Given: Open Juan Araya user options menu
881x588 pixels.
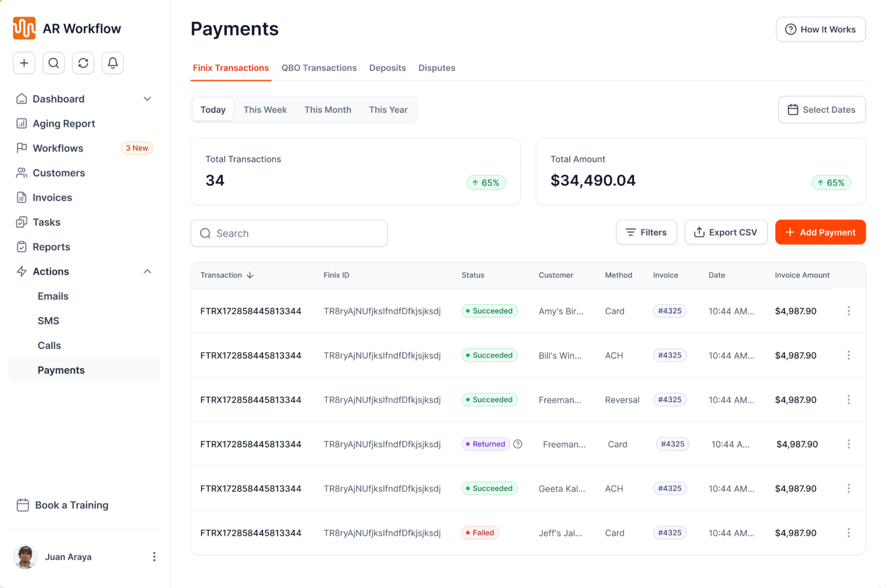Looking at the screenshot, I should click(154, 557).
